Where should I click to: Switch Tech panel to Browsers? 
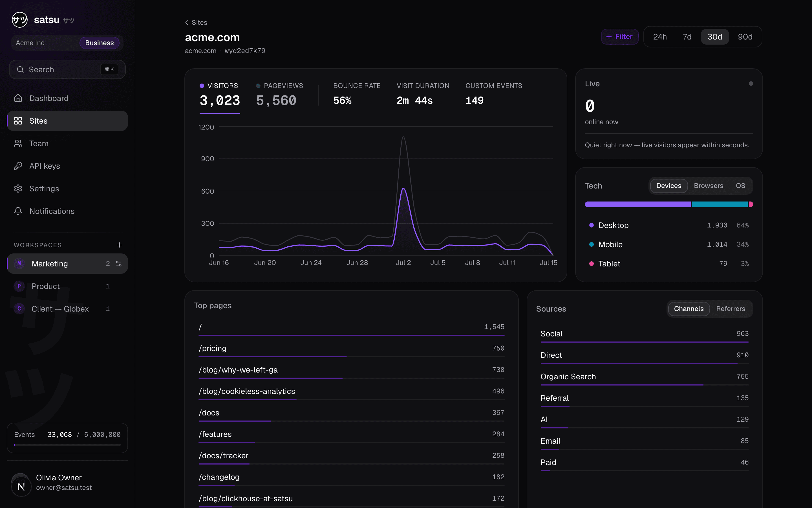click(x=708, y=186)
